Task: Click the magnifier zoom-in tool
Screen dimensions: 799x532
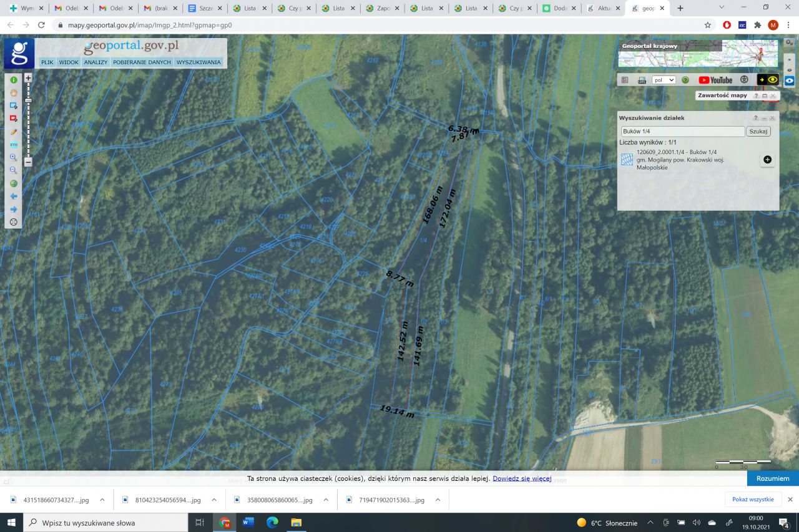Action: pos(13,157)
